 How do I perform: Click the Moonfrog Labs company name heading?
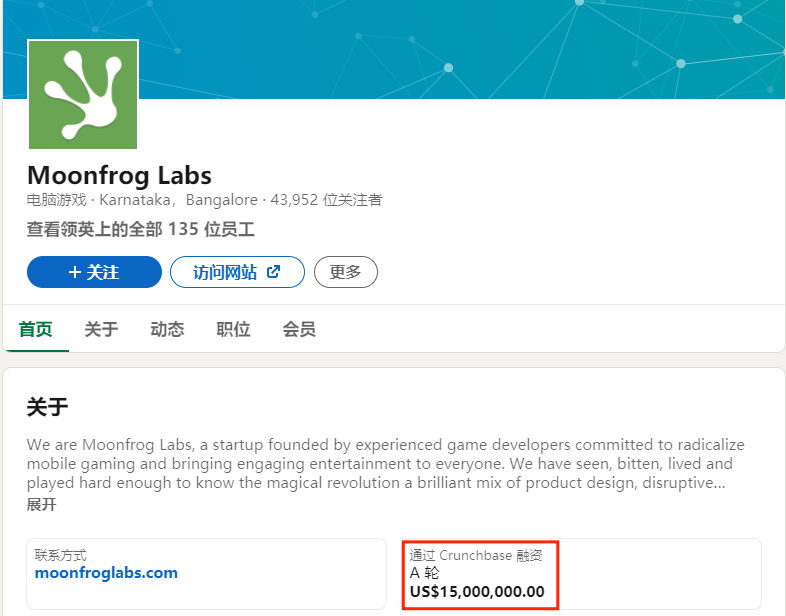coord(119,175)
